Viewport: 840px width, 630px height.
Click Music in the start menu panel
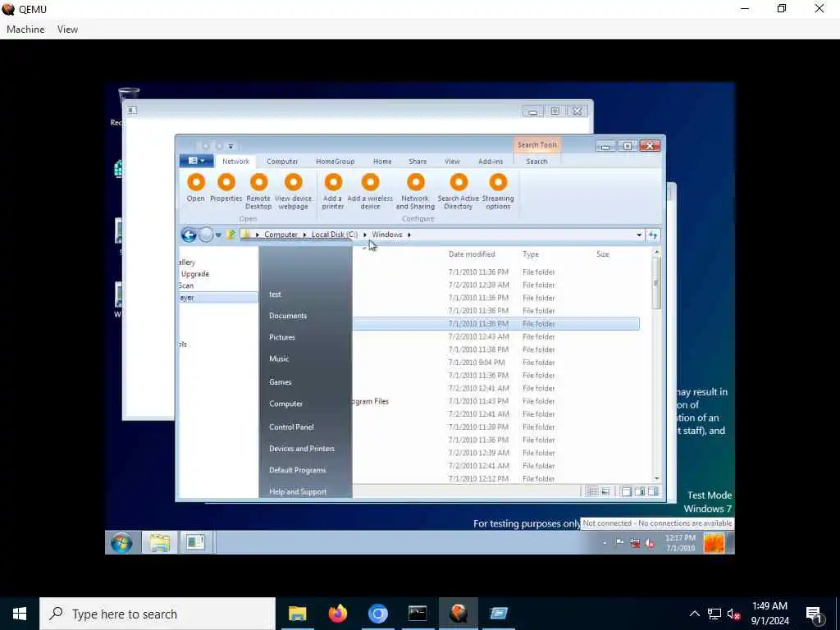[279, 358]
